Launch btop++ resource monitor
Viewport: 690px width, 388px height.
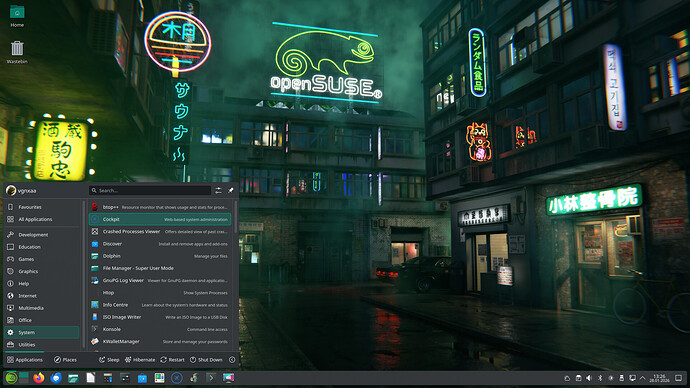[x=160, y=207]
